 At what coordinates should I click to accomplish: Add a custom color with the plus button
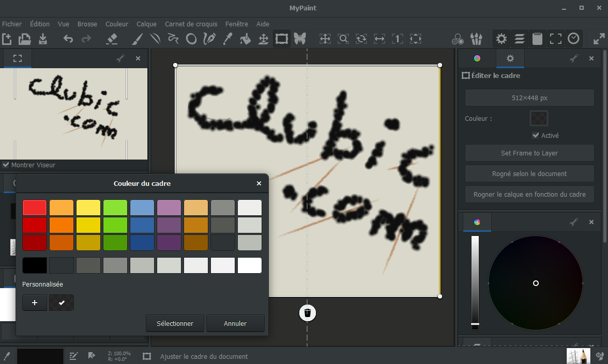(x=35, y=303)
